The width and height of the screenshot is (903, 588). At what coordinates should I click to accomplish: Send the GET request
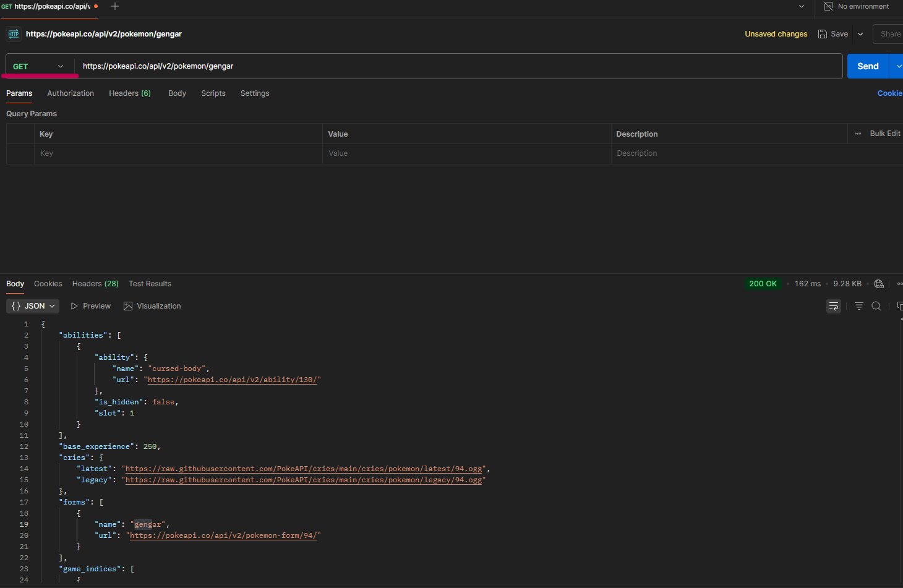pyautogui.click(x=868, y=66)
